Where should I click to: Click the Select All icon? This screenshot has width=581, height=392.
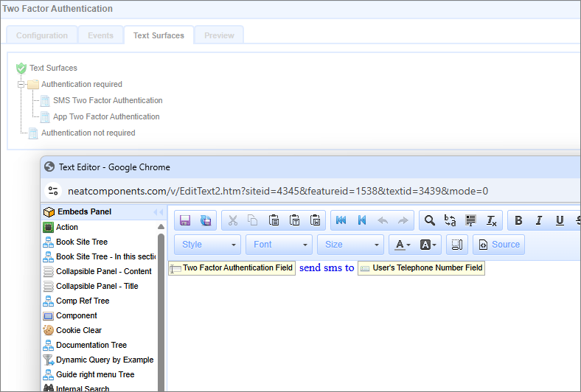tap(471, 220)
